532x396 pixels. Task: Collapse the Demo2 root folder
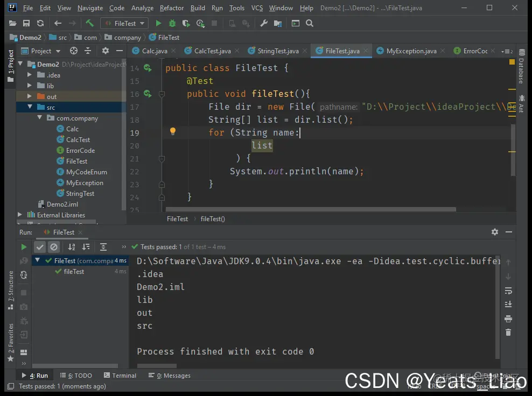pyautogui.click(x=20, y=63)
